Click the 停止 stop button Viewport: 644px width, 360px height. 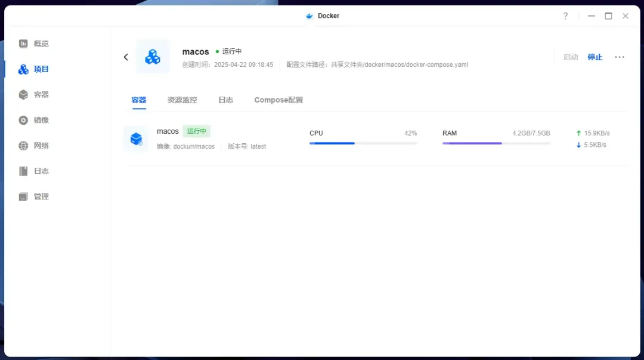(x=595, y=57)
